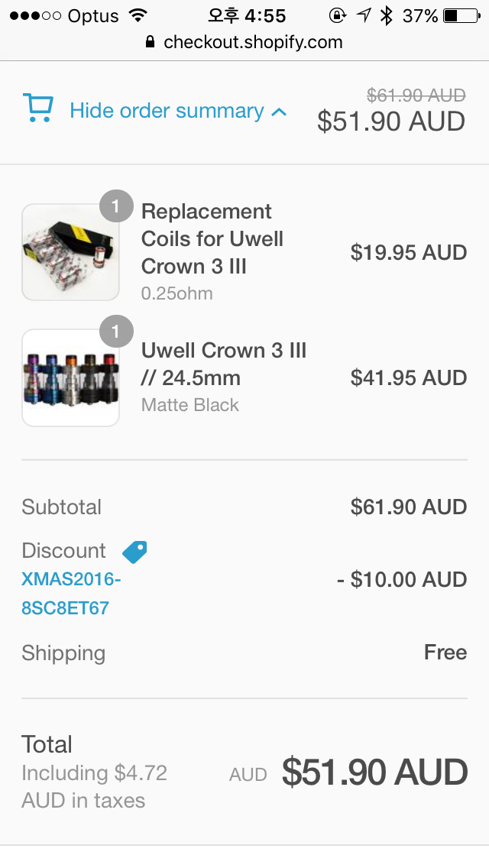Tap the lock icon in address bar
Screen dimensions: 489x868
150,42
